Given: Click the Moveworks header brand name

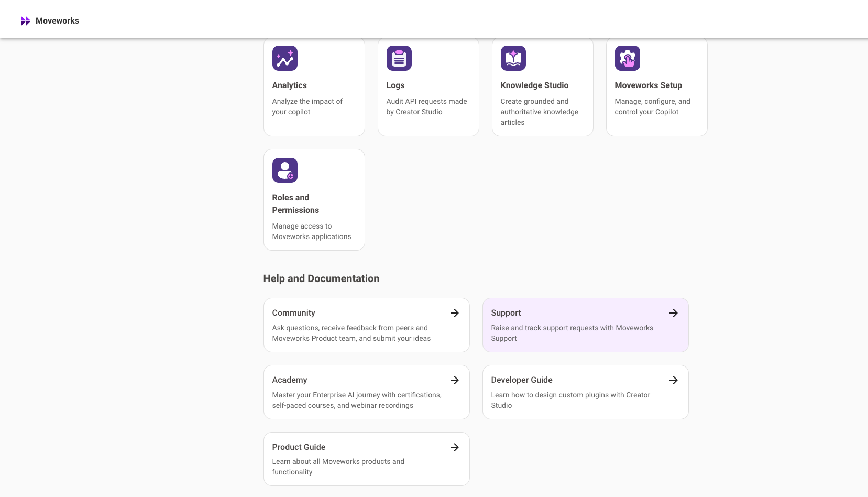Looking at the screenshot, I should coord(57,21).
